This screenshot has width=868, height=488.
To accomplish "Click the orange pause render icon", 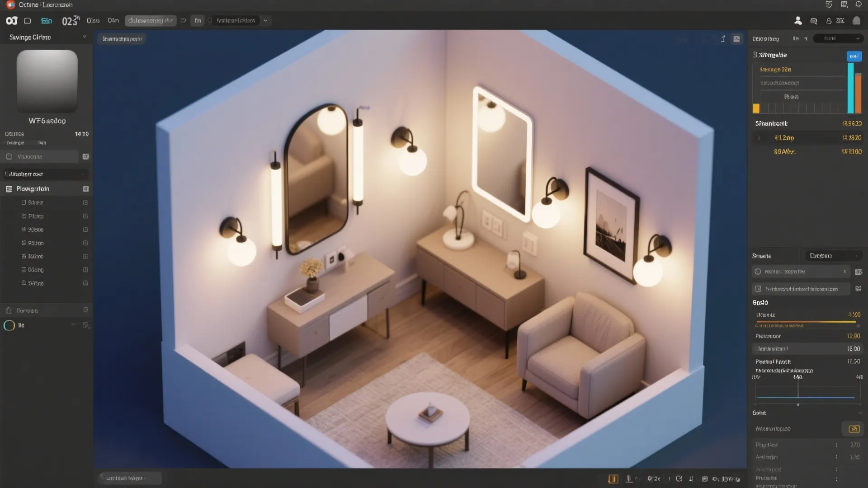I will (613, 479).
